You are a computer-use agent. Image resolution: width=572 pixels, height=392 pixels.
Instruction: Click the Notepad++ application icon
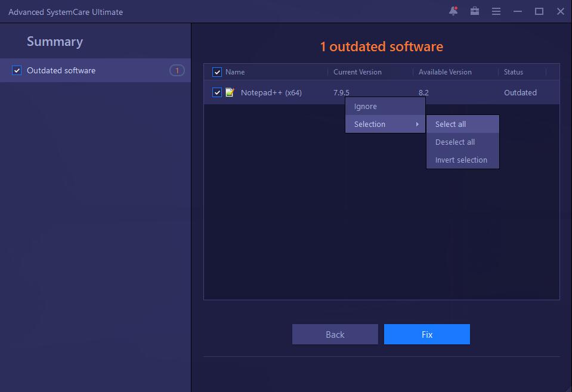(230, 92)
